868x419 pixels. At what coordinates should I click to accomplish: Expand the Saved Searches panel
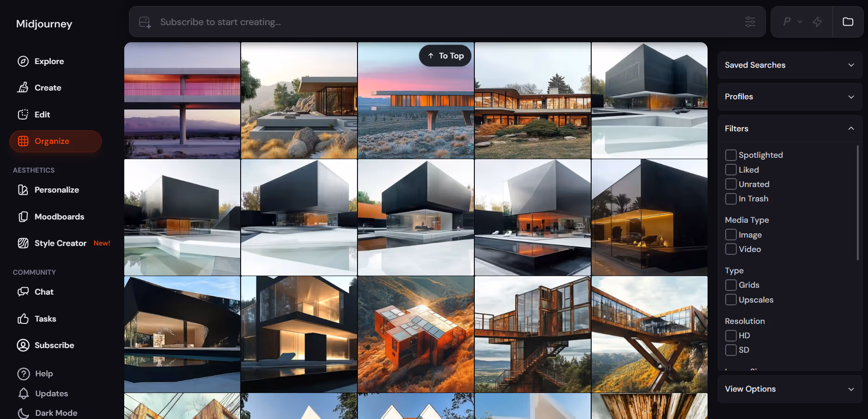pos(790,65)
